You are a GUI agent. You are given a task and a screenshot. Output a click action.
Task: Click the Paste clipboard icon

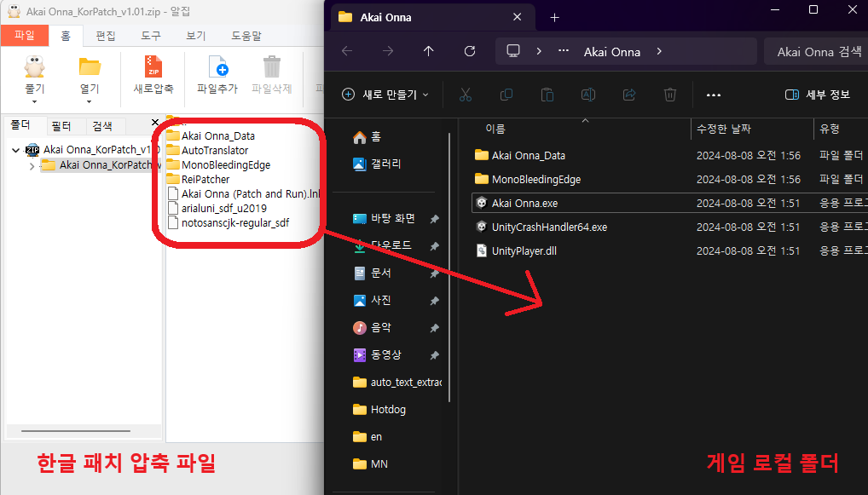tap(547, 95)
